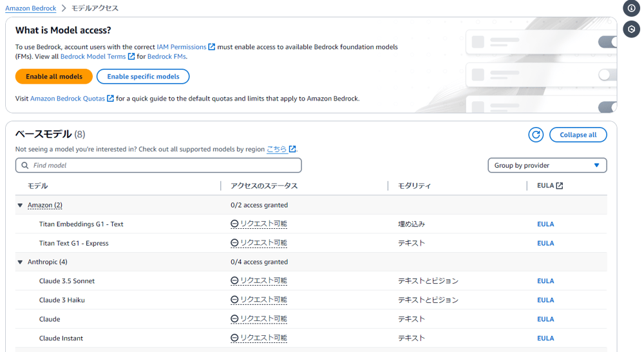The width and height of the screenshot is (644, 352).
Task: Select the Claude Instant model name
Action: point(61,338)
